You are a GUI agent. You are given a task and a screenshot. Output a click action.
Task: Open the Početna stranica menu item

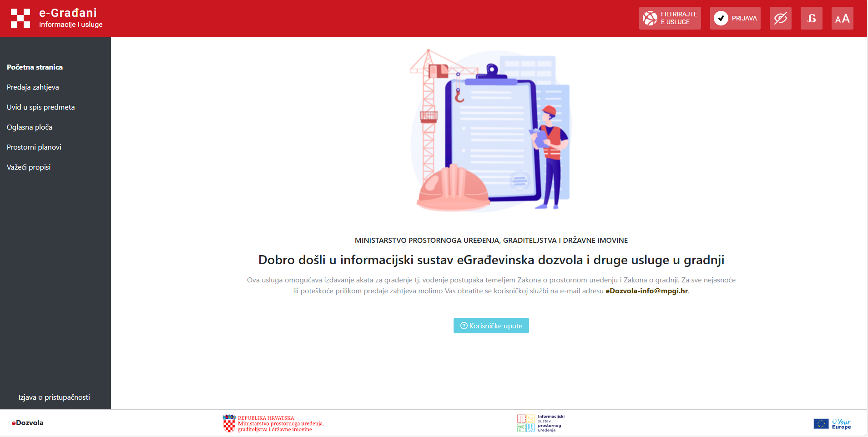point(35,67)
